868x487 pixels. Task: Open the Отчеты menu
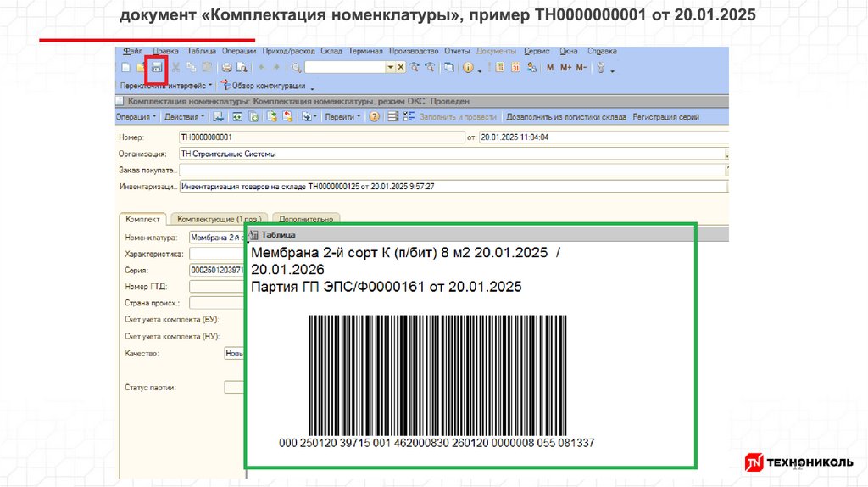click(x=457, y=51)
